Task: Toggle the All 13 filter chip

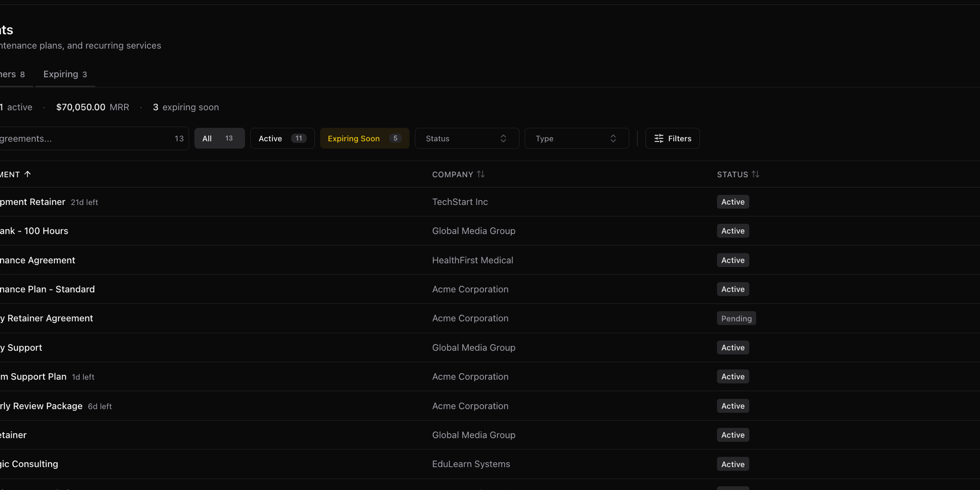Action: click(x=219, y=139)
